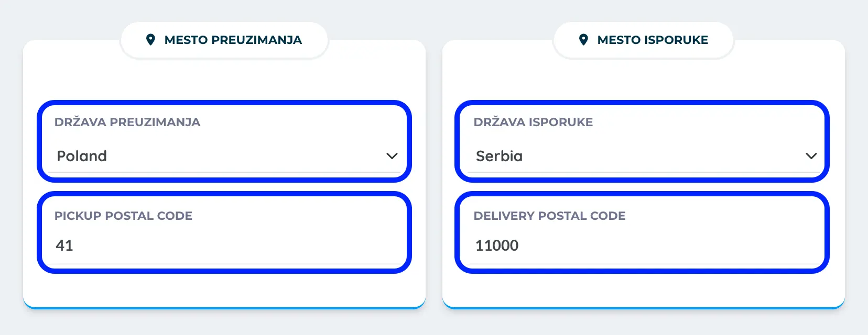Click the Delivery Postal Code label
This screenshot has height=335, width=868.
pos(549,216)
